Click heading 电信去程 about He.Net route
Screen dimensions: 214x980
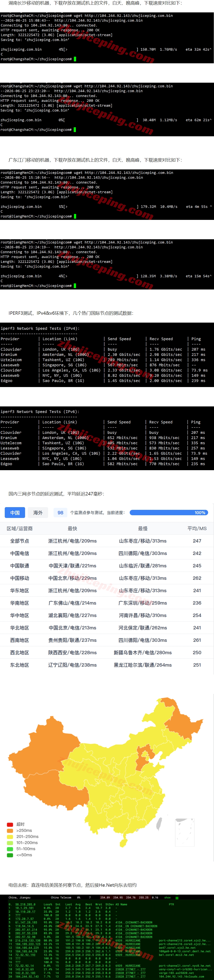pyautogui.click(x=72, y=885)
